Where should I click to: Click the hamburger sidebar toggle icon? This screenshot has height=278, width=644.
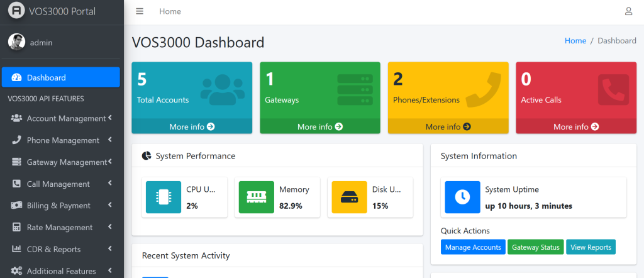click(140, 11)
